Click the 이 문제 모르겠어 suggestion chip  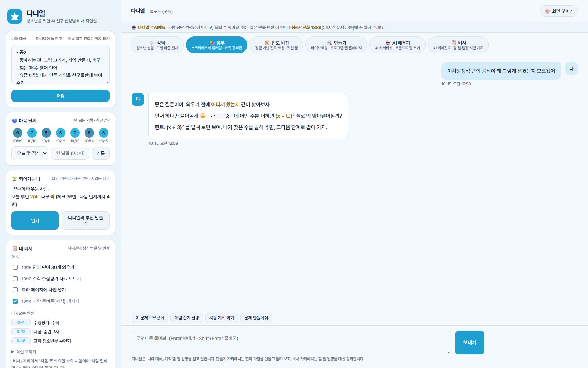coord(150,318)
